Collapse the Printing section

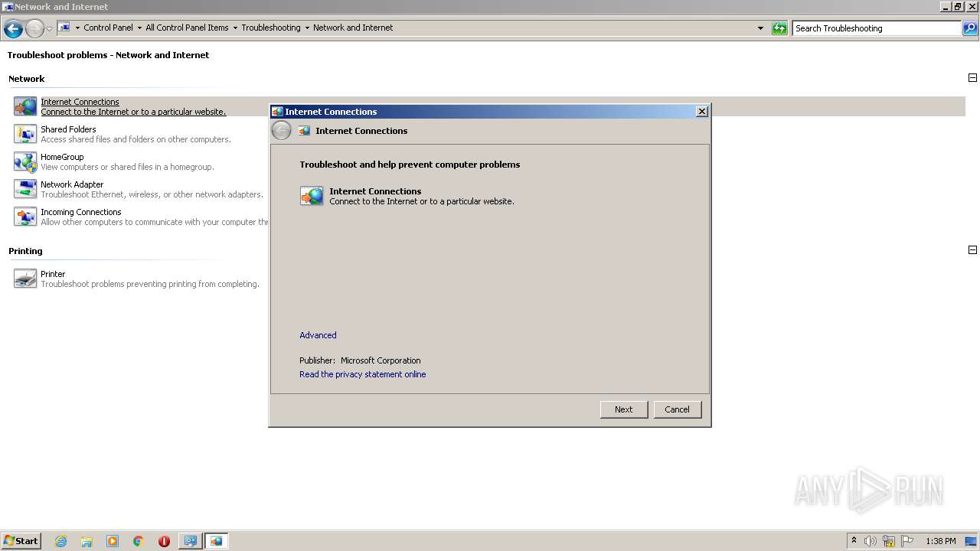point(972,249)
